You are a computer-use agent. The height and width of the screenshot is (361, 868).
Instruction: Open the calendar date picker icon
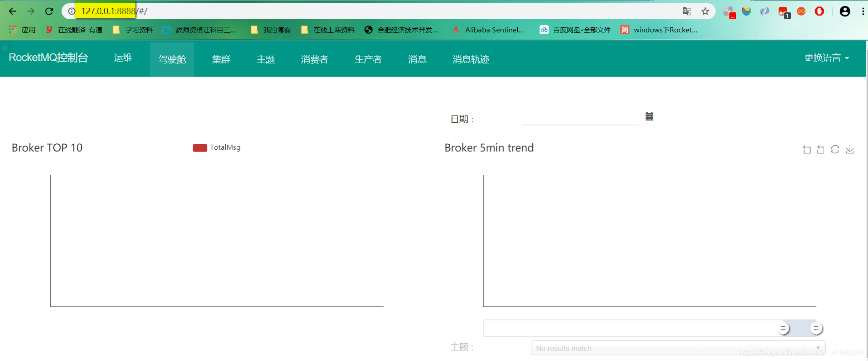click(x=650, y=116)
